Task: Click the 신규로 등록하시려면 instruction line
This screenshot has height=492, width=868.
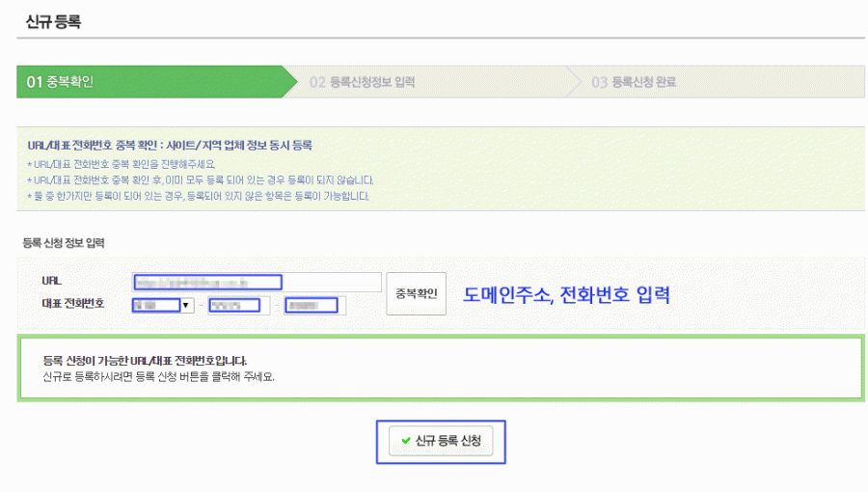Action: pyautogui.click(x=159, y=376)
